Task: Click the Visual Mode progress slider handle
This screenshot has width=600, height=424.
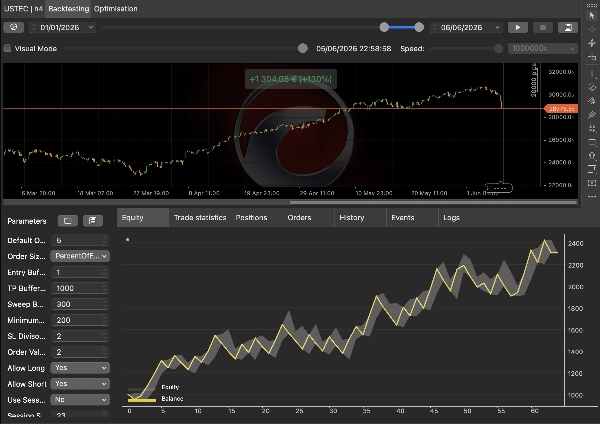Action: point(303,48)
